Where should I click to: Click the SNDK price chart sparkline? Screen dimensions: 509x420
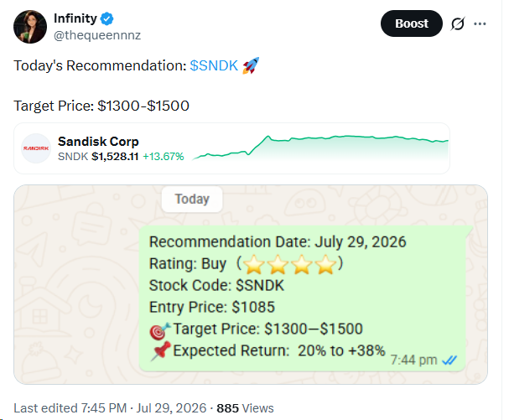[320, 148]
